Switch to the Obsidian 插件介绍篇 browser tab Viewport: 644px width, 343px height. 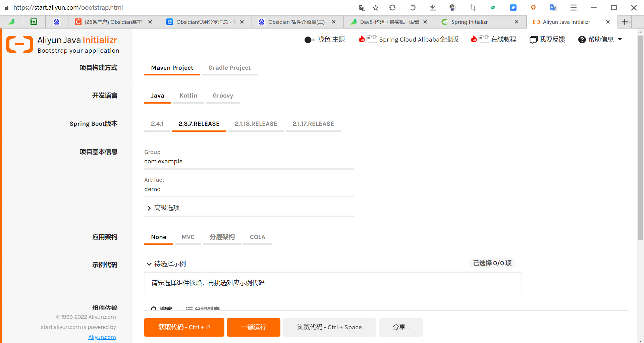tap(297, 22)
